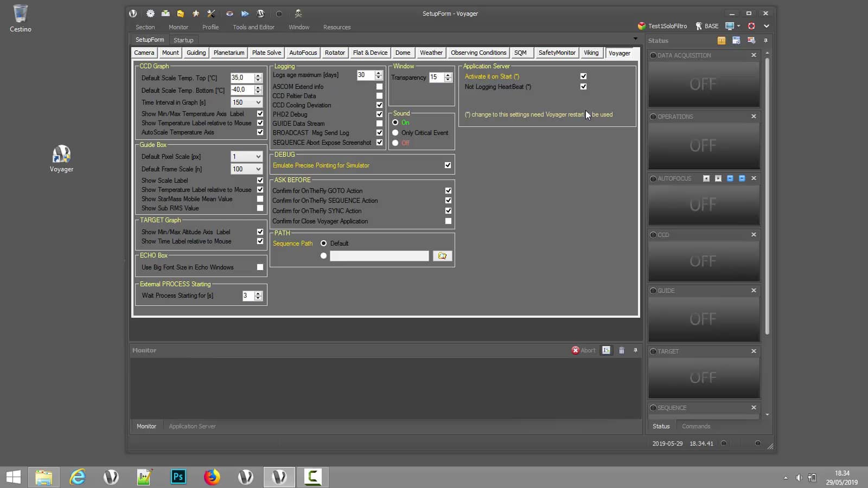Viewport: 868px width, 488px height.
Task: Open the Tools and Editor wrench icon
Action: click(211, 14)
